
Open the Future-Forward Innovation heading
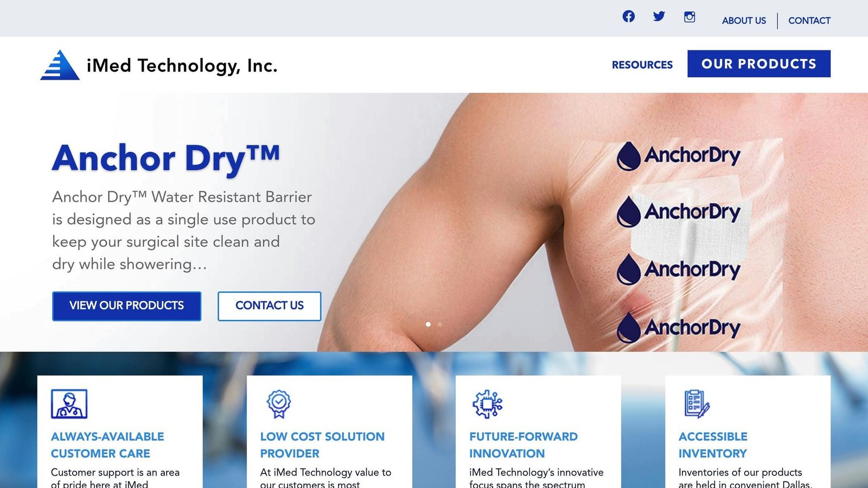524,445
